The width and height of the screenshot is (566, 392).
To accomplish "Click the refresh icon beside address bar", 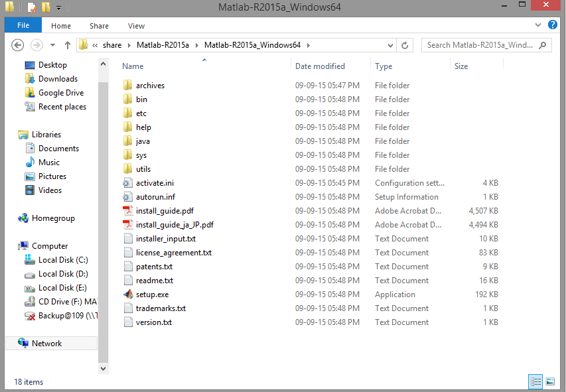I will (x=405, y=46).
